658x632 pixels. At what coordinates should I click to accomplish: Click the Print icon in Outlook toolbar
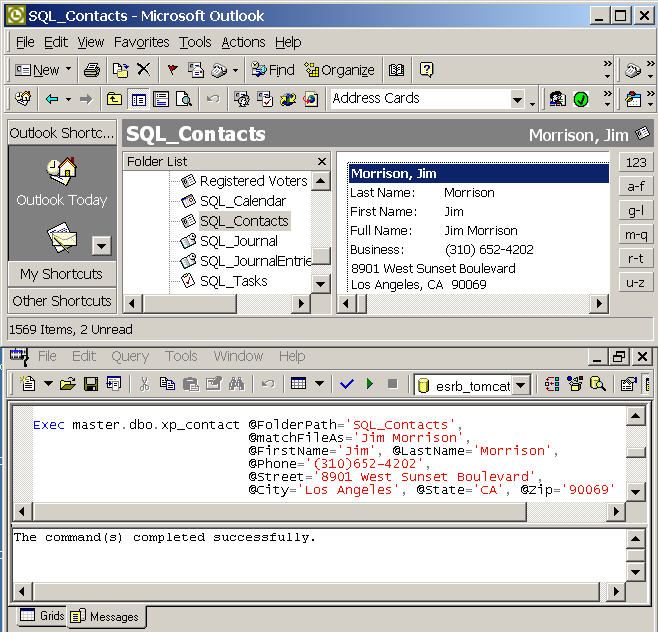point(91,70)
